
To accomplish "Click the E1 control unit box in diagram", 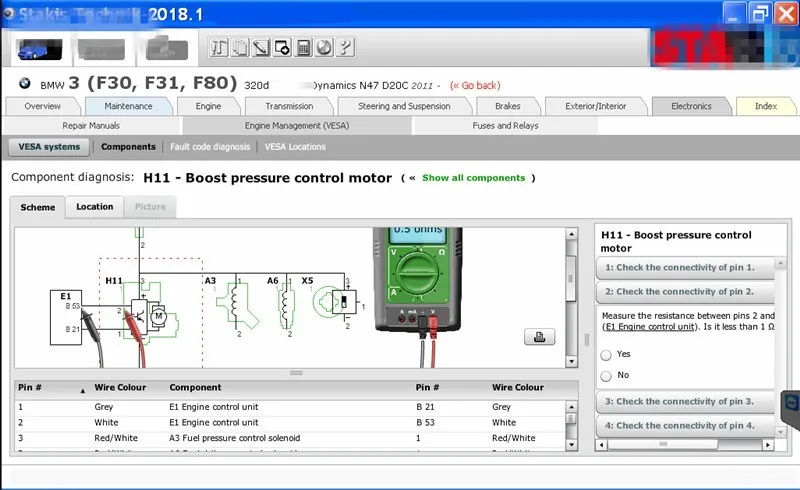I will (x=66, y=317).
